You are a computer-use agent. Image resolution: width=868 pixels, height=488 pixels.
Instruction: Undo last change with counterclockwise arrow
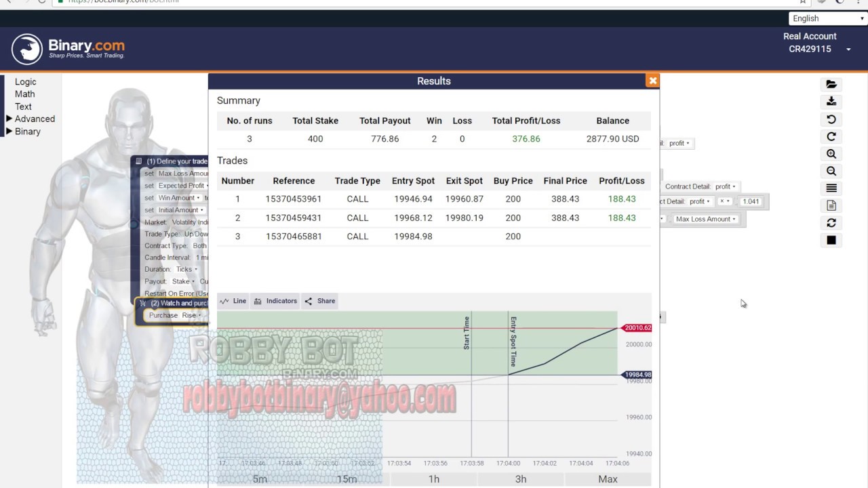coord(831,119)
